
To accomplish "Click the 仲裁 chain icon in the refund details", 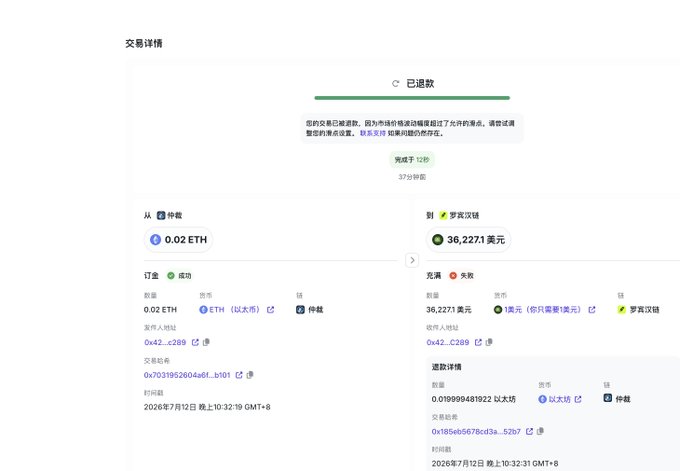I will [608, 398].
